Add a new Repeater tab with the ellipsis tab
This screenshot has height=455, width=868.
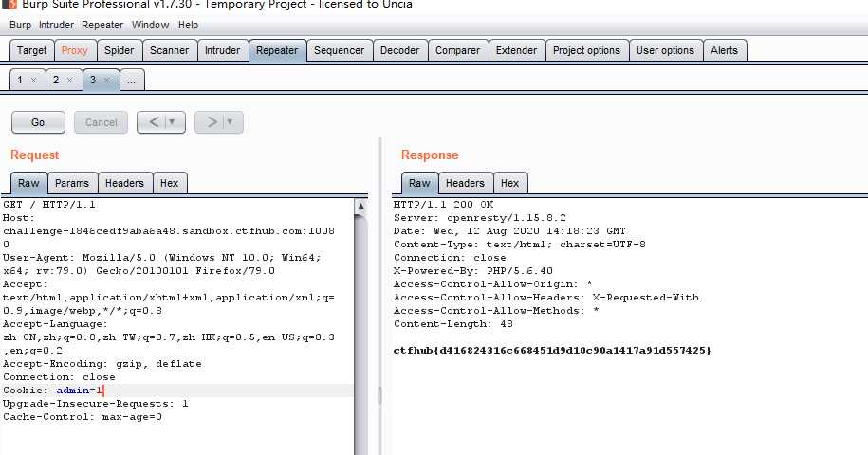click(132, 81)
